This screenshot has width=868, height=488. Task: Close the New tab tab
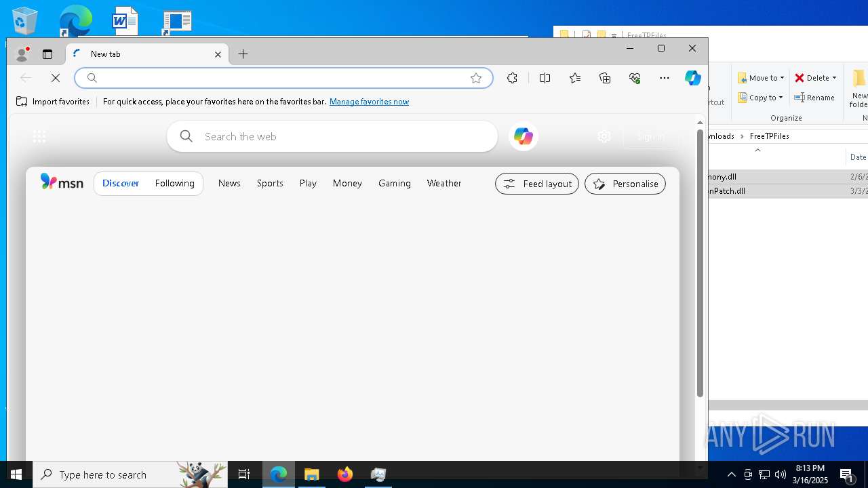point(218,54)
